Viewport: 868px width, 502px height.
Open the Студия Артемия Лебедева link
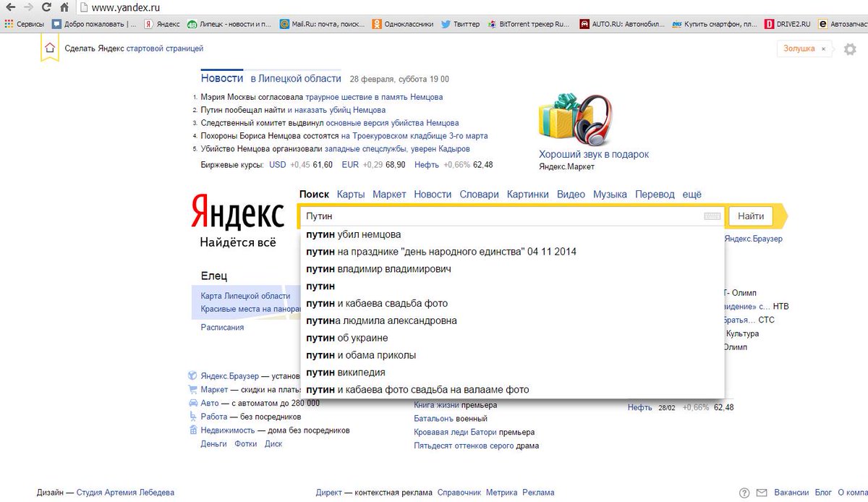click(125, 493)
